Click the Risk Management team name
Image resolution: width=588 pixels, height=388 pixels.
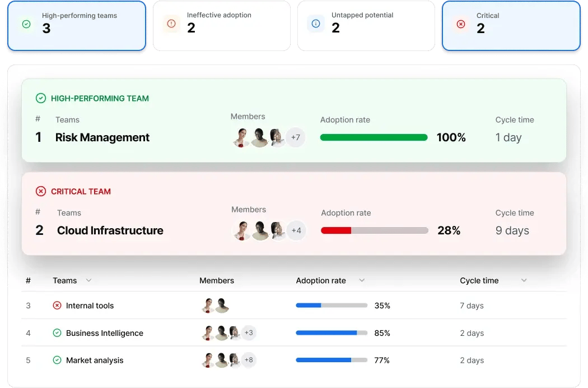point(102,137)
